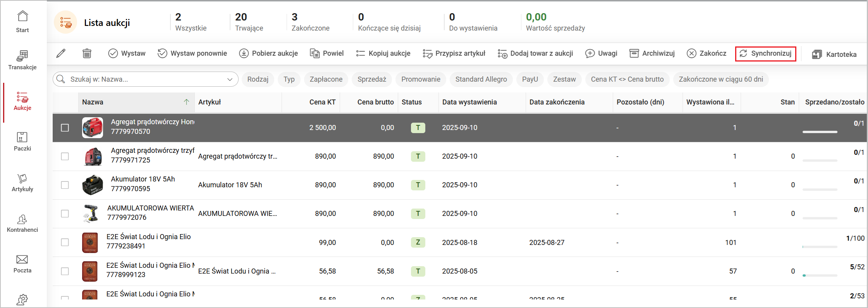Expand the search field dropdown arrow
The image size is (868, 308).
230,79
